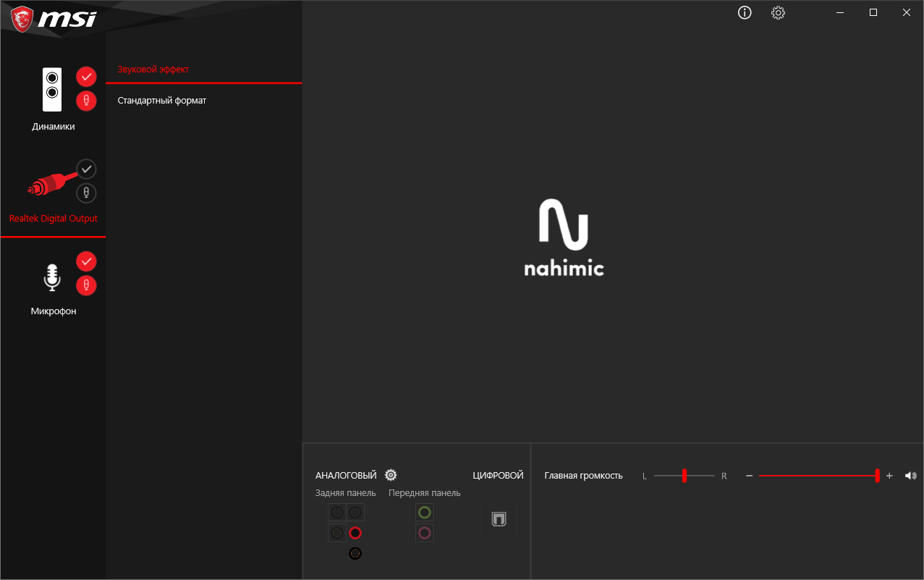Click the R balance label
The width and height of the screenshot is (924, 580).
tap(724, 476)
